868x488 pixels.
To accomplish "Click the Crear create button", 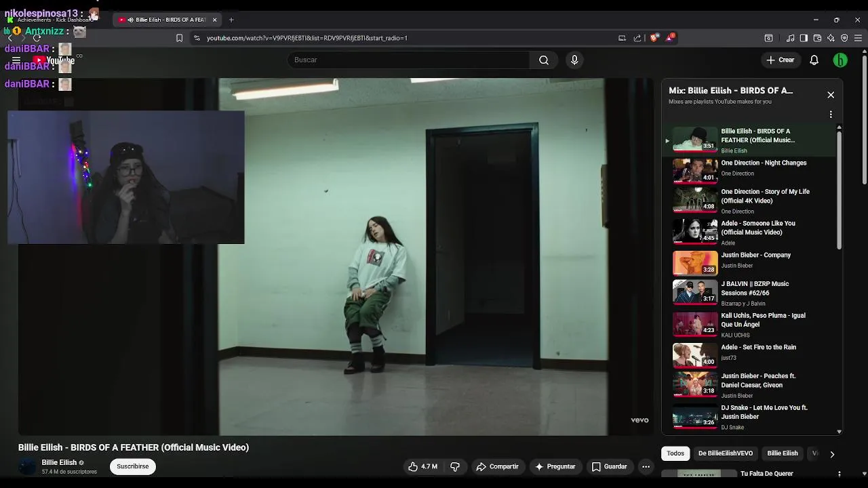I will [x=780, y=60].
